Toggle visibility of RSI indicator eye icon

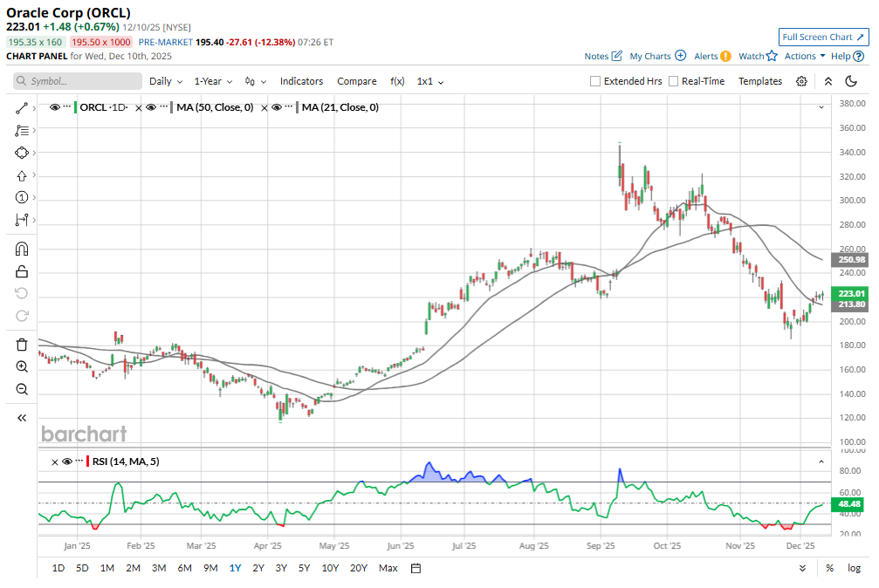pyautogui.click(x=66, y=462)
